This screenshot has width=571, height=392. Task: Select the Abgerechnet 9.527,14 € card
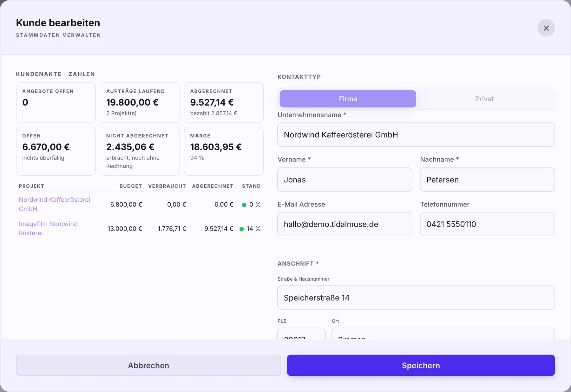(x=224, y=103)
